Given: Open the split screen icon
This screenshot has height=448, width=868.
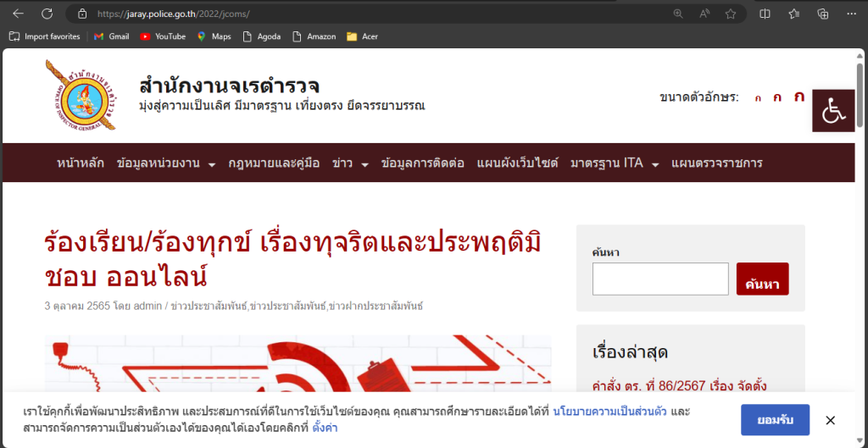Looking at the screenshot, I should coord(765,14).
